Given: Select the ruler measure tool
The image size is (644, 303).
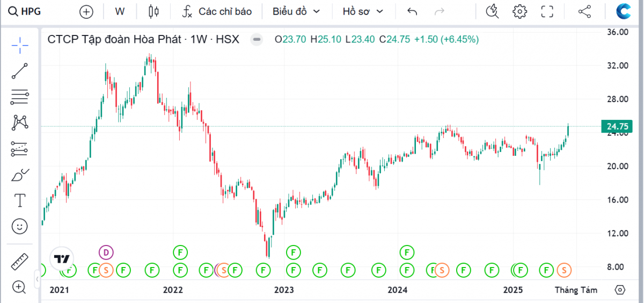Looking at the screenshot, I should pyautogui.click(x=20, y=262).
